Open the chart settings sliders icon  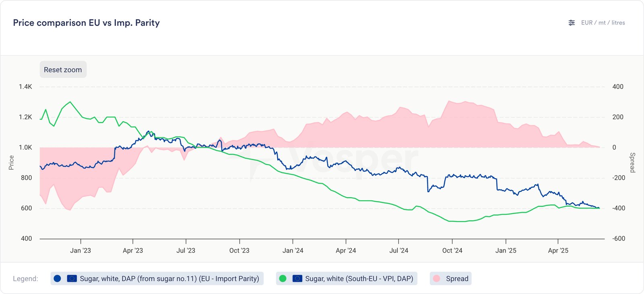click(572, 23)
